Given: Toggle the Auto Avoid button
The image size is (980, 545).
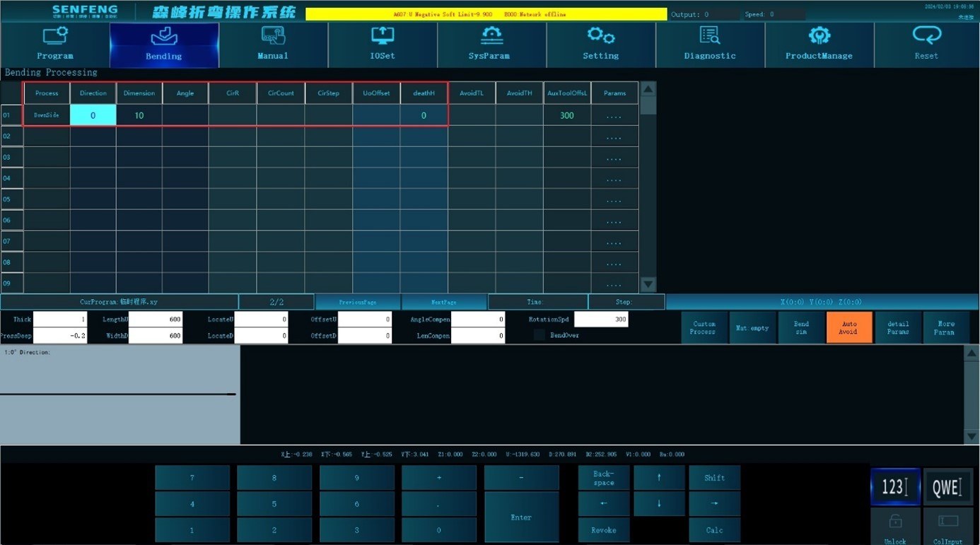Looking at the screenshot, I should 848,327.
